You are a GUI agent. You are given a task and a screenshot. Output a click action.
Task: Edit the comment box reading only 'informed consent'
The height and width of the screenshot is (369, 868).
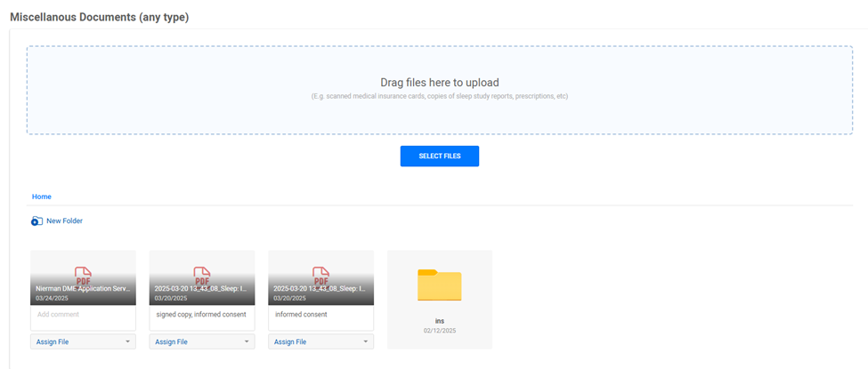(x=321, y=318)
